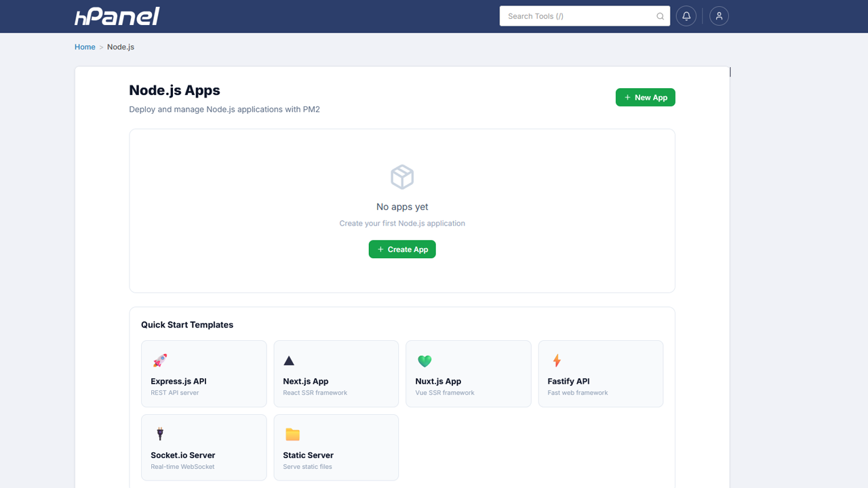Click the Quick Start Templates heading
Image resolution: width=868 pixels, height=488 pixels.
(187, 325)
